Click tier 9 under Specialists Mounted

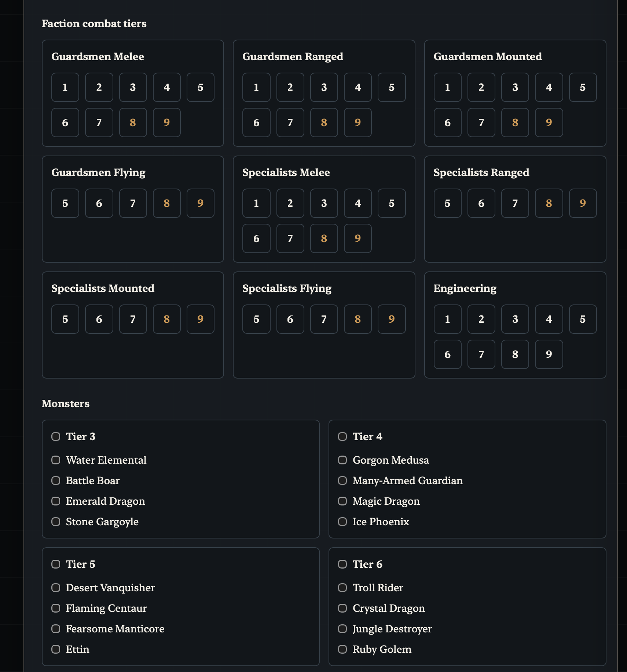pos(200,319)
